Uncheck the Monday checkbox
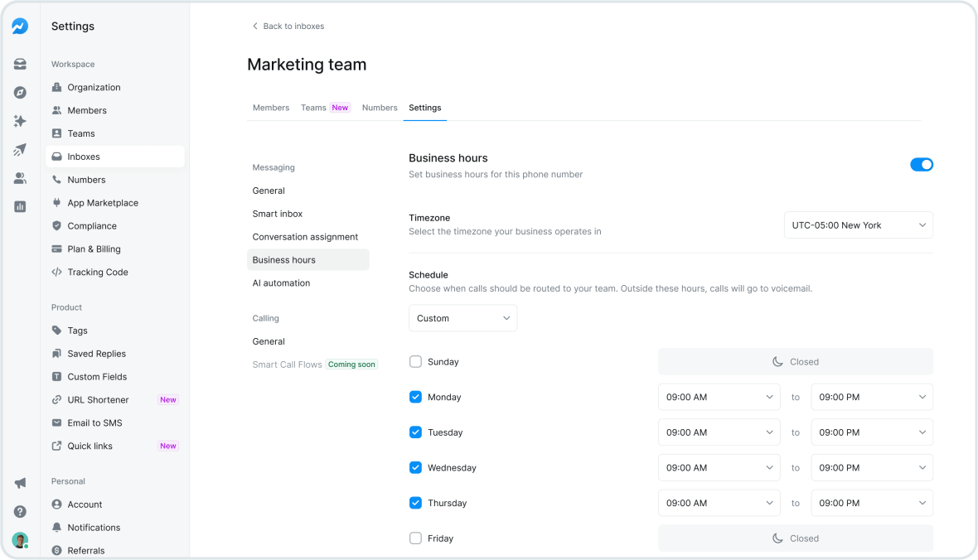Viewport: 978px width, 560px height. [x=415, y=397]
